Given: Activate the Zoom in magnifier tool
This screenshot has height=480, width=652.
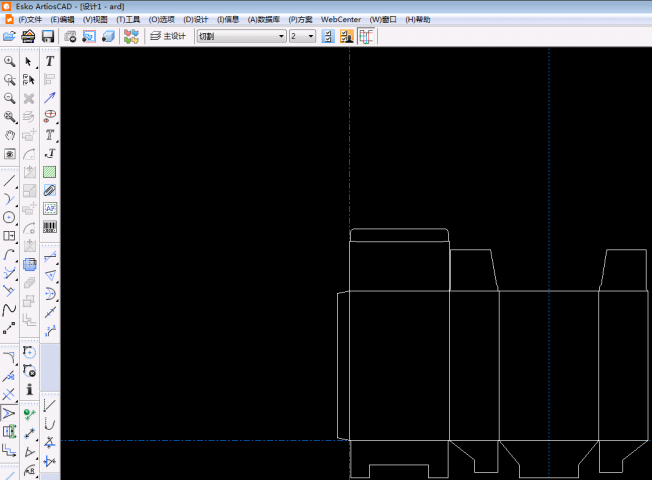Looking at the screenshot, I should [x=10, y=62].
